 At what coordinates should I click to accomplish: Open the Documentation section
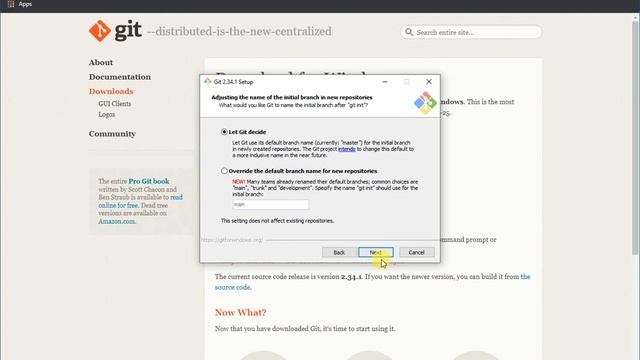point(120,77)
